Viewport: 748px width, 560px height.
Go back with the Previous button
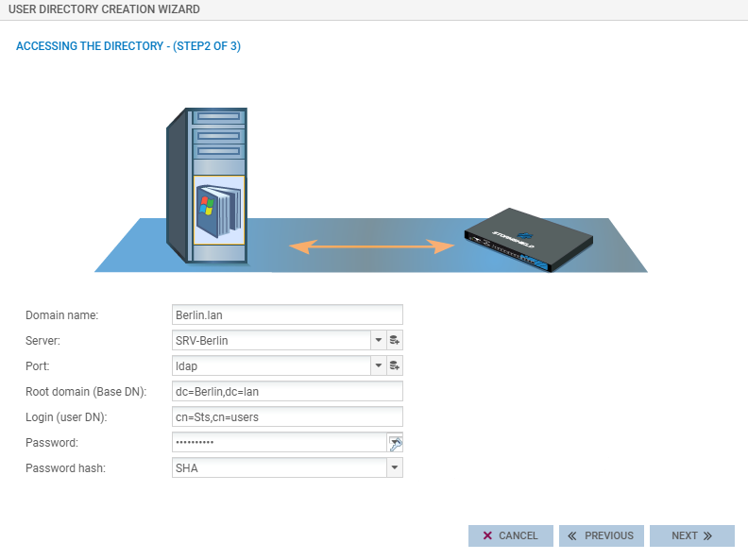click(601, 535)
